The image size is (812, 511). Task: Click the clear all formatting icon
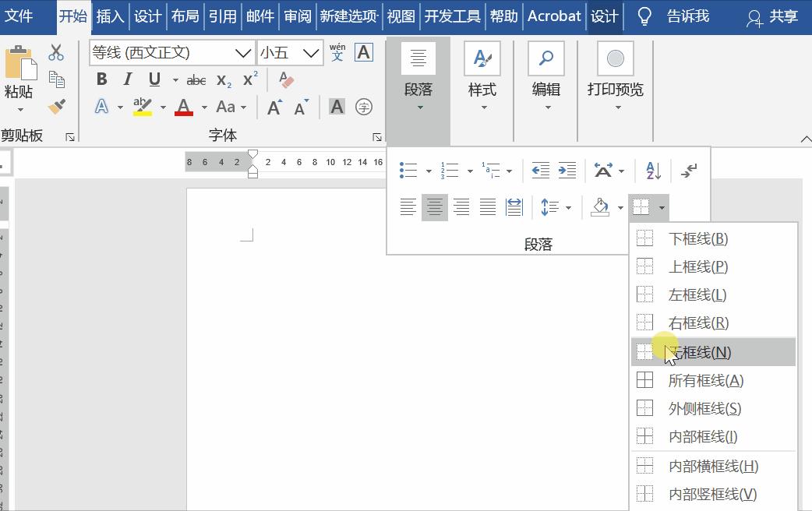(x=284, y=79)
